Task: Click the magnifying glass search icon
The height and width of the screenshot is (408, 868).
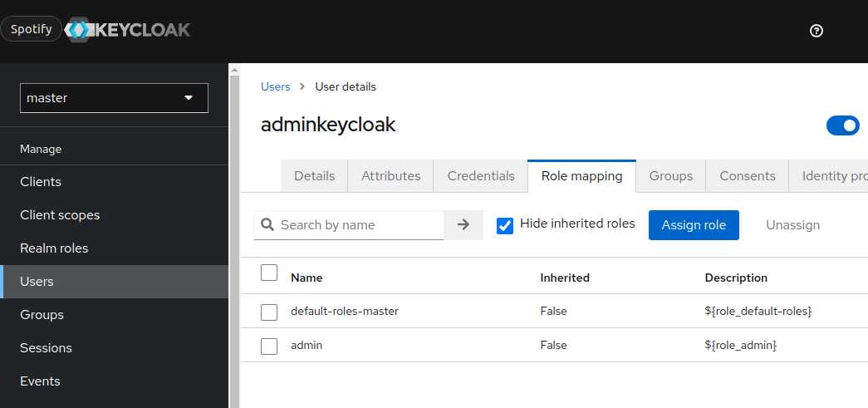Action: tap(267, 224)
